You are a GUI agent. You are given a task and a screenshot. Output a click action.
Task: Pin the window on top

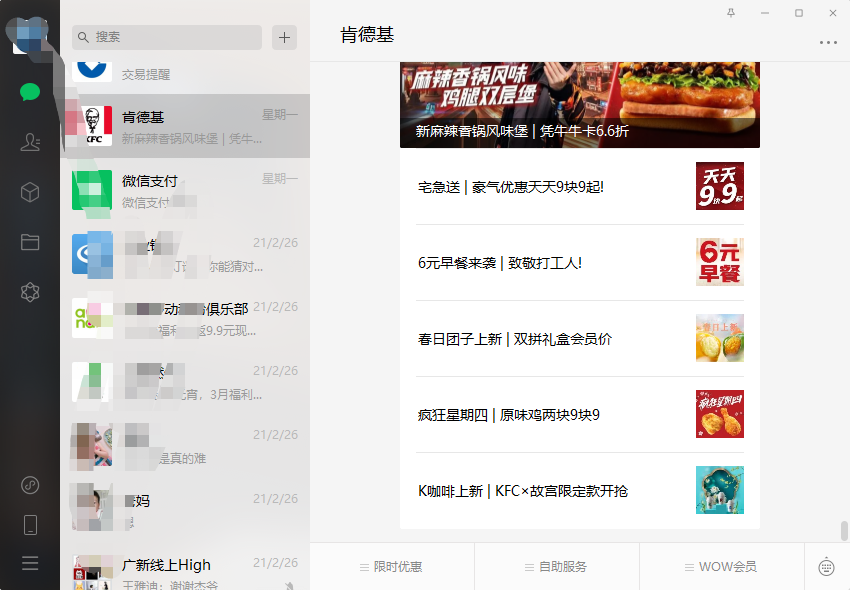click(731, 13)
